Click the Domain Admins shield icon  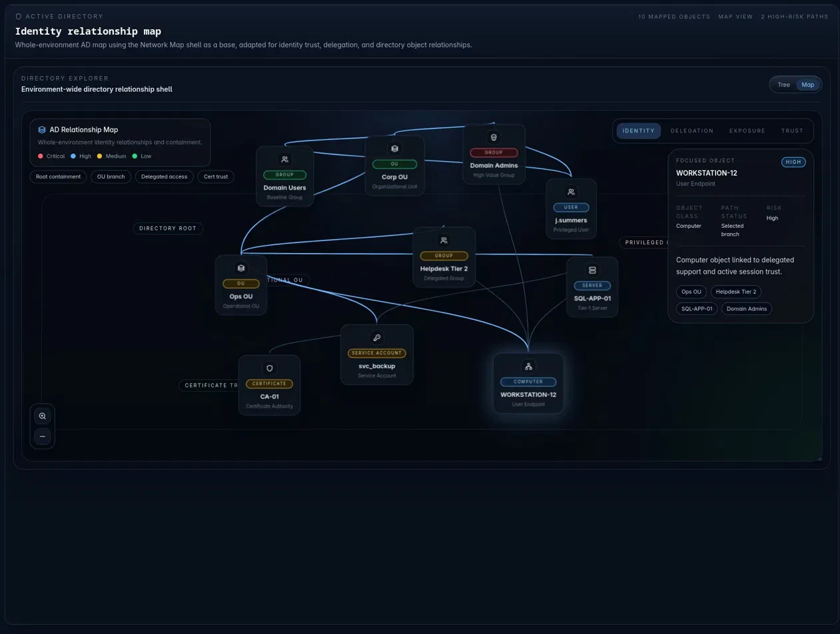coord(494,137)
